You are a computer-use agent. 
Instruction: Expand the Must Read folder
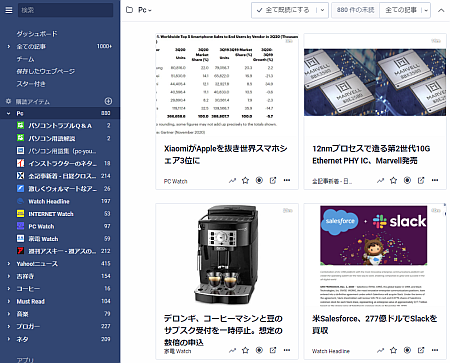(9, 301)
